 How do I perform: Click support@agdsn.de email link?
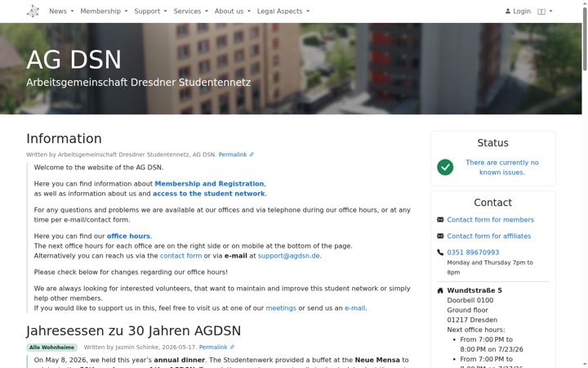(x=289, y=256)
